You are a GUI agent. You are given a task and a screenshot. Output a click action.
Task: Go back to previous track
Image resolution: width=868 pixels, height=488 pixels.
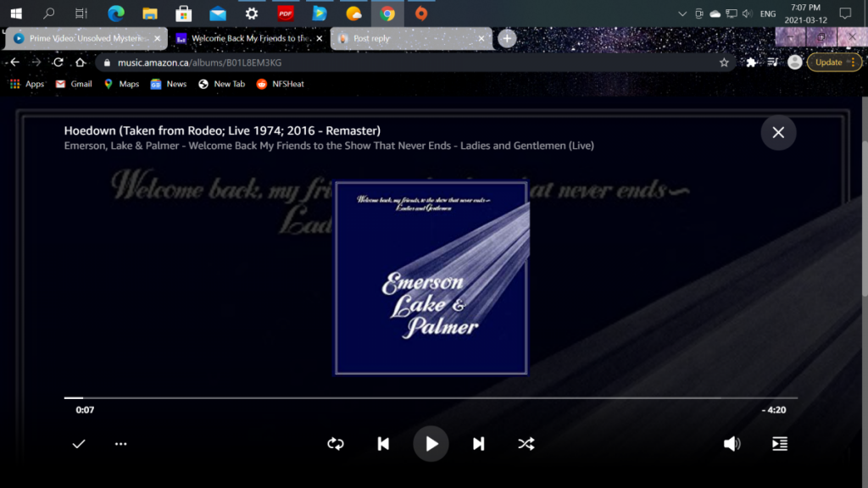(383, 444)
